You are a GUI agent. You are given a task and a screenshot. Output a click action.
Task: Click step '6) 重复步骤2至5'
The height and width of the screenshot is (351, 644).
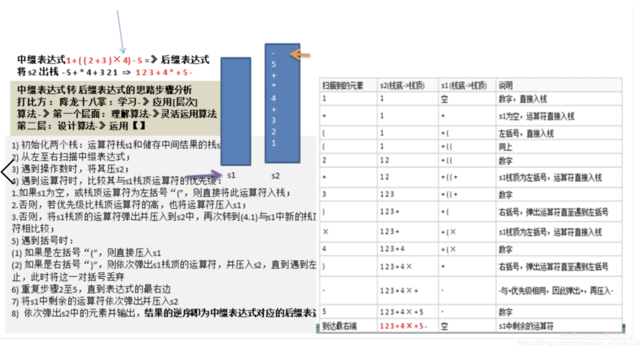(x=91, y=289)
